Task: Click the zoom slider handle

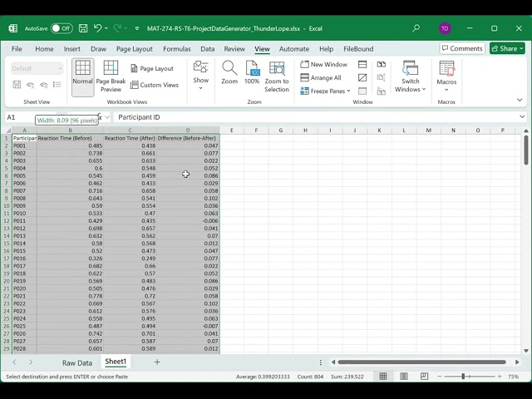Action: [463, 377]
